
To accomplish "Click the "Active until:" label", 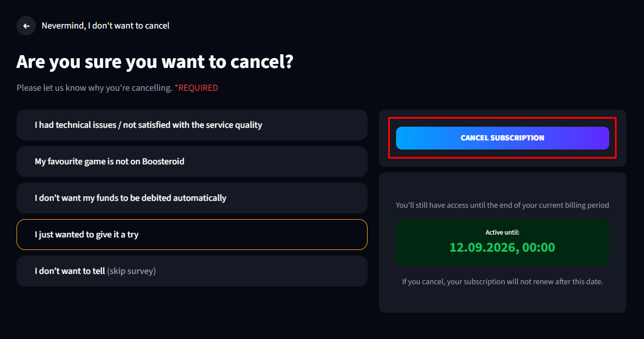I will 502,232.
